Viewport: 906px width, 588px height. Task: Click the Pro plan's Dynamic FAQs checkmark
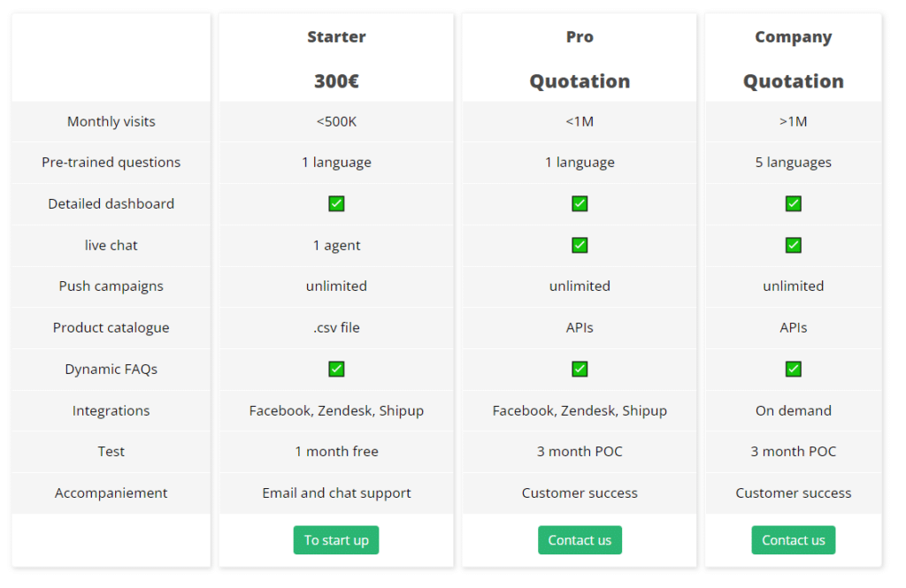point(580,369)
